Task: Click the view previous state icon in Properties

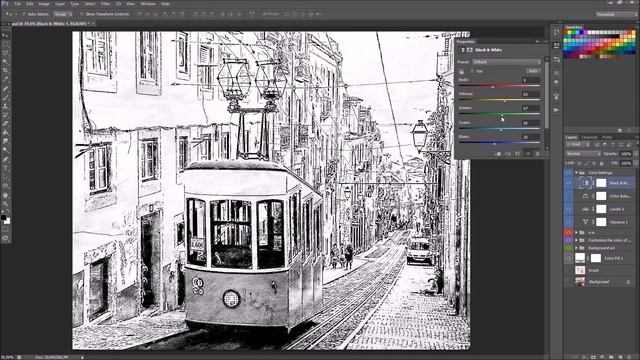Action: tap(508, 154)
